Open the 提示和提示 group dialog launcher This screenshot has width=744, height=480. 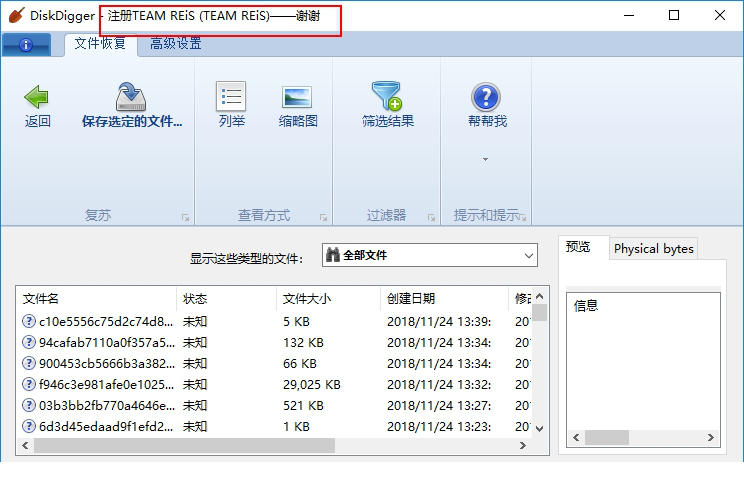coord(523,217)
